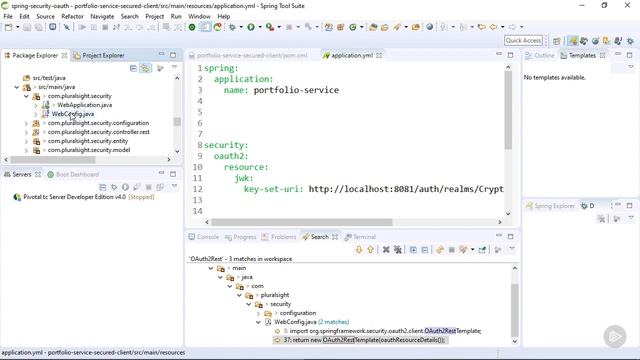
Task: Select WebApplication.java in Package Explorer
Action: (84, 105)
